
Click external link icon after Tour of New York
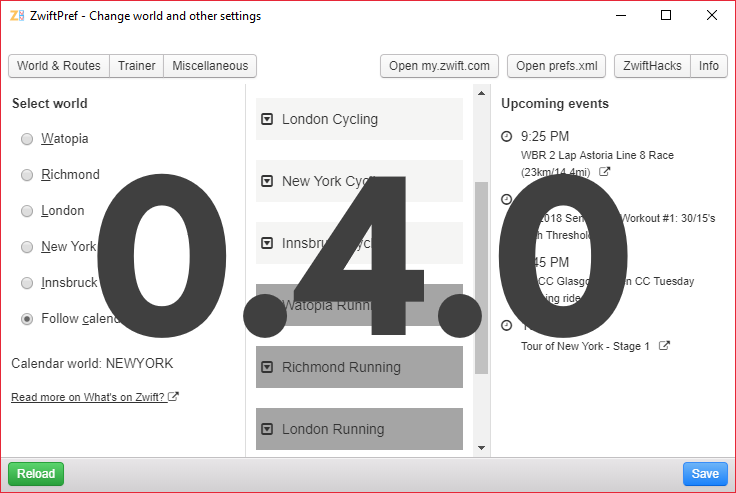coord(664,346)
